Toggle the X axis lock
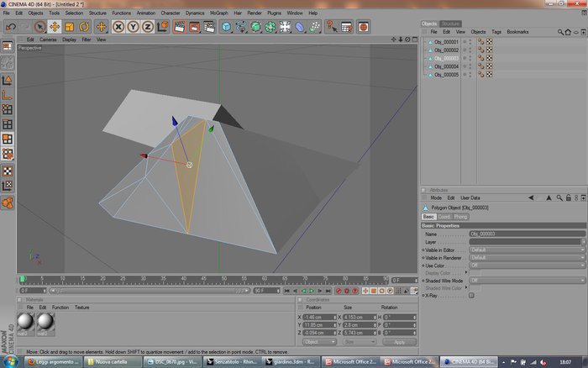 [x=118, y=27]
